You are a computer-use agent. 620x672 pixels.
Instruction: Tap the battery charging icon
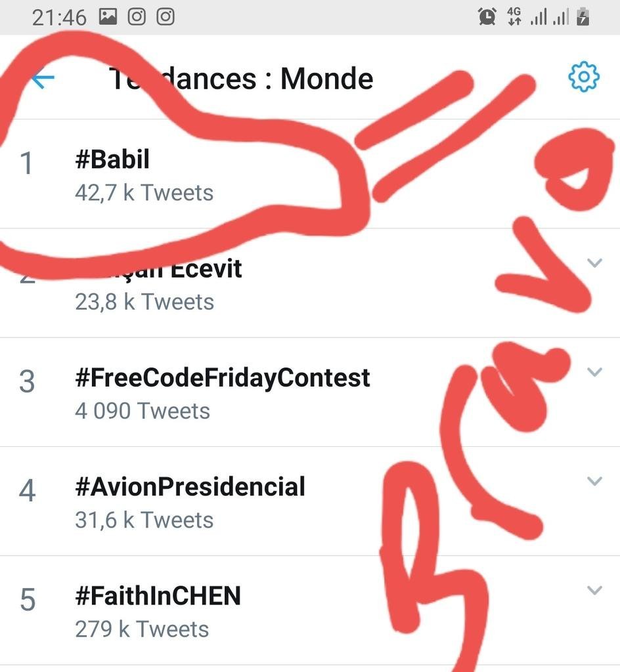tap(582, 17)
